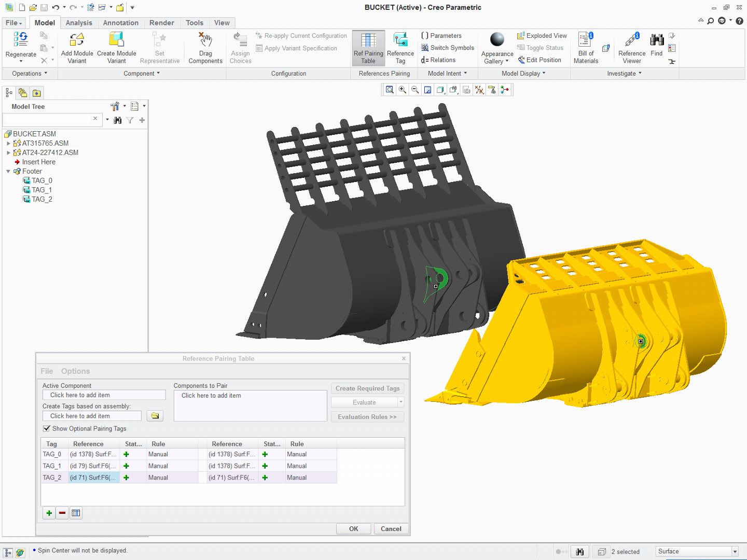The image size is (747, 560).
Task: Open the Ref Pairing Table tool
Action: (x=368, y=48)
